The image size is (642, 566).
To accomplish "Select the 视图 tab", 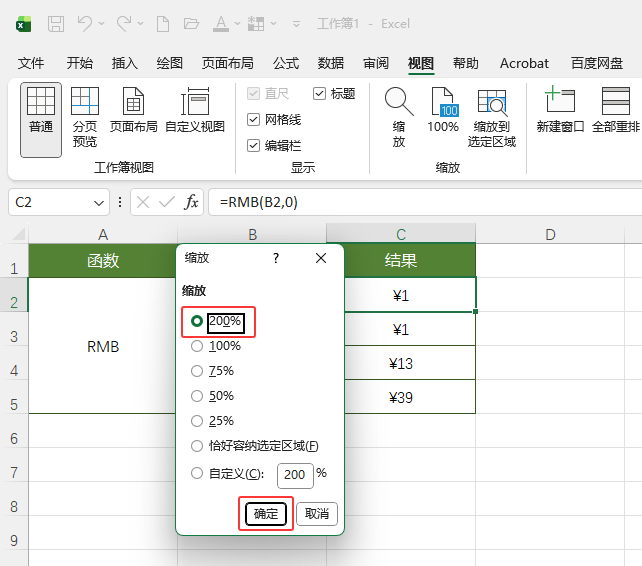I will pyautogui.click(x=421, y=63).
